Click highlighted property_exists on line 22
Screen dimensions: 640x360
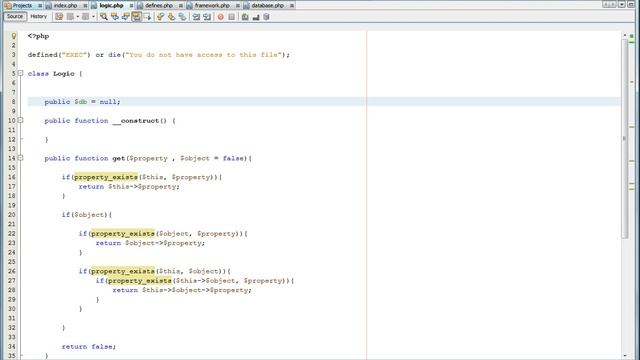(122, 233)
